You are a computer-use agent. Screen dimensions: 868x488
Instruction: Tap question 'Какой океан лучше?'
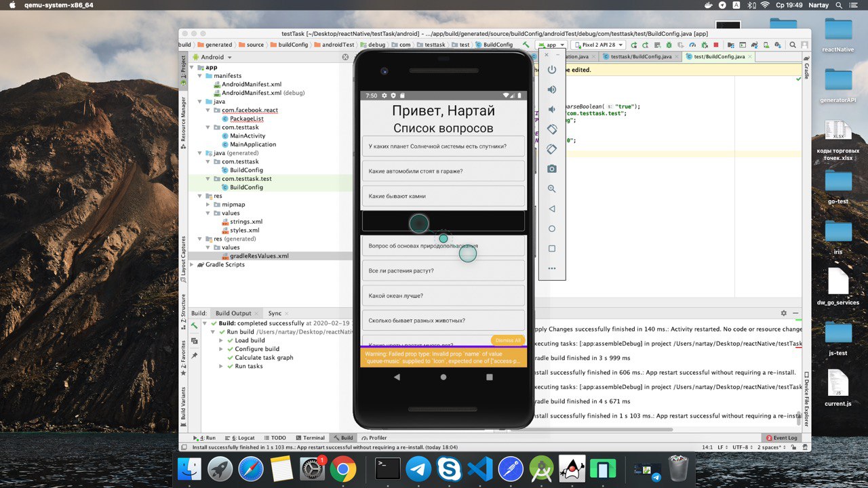click(x=443, y=296)
